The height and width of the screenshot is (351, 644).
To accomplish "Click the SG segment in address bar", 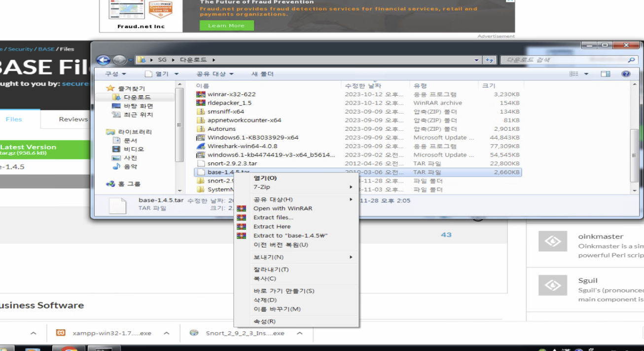I will [x=162, y=60].
